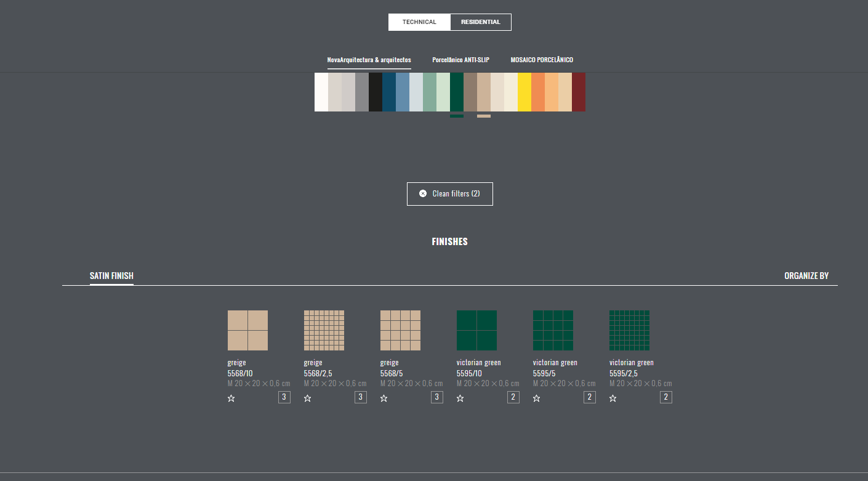The width and height of the screenshot is (868, 481).
Task: Clear both filters with Clean filters
Action: coord(450,194)
